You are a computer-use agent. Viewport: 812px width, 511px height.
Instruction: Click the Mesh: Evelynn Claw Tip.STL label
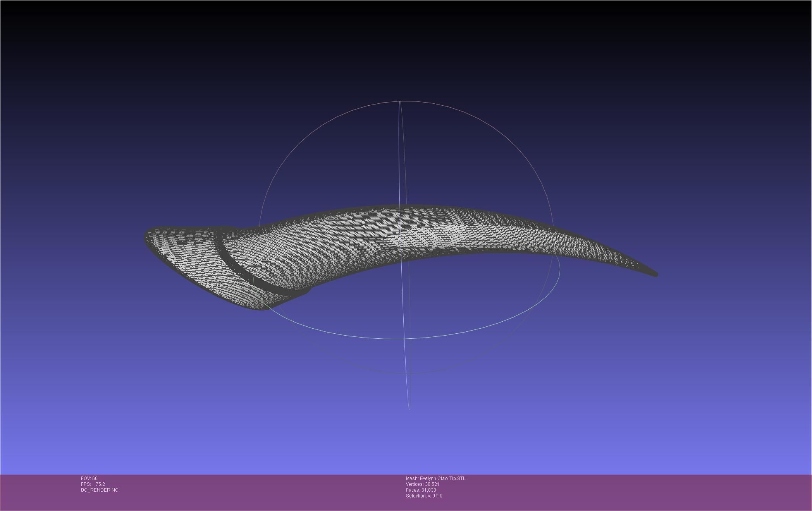[x=435, y=478]
